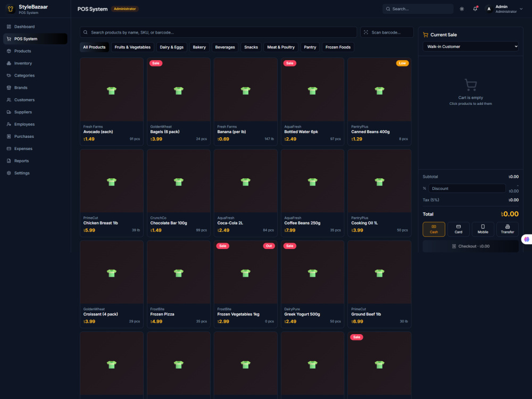Select the Frozen Foods category tab
This screenshot has width=532, height=399.
pyautogui.click(x=338, y=47)
